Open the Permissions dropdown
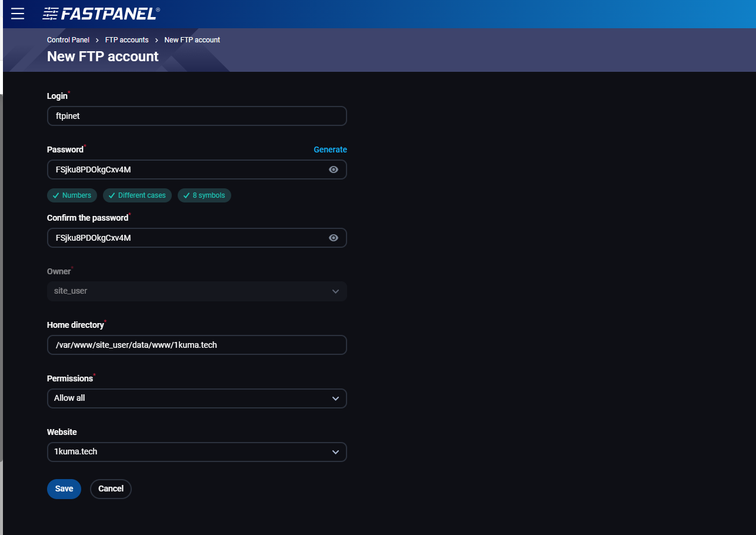The height and width of the screenshot is (535, 756). pos(197,398)
